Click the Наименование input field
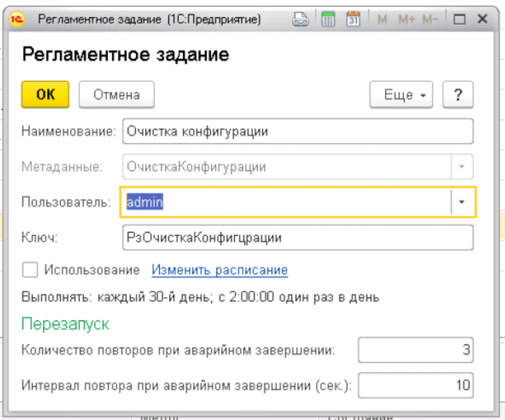The height and width of the screenshot is (420, 505). coord(298,132)
